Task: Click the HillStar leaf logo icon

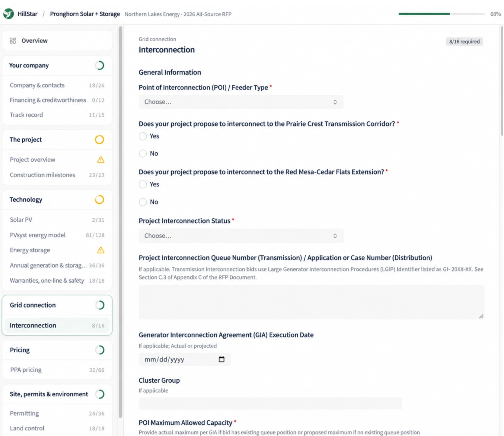Action: 9,14
